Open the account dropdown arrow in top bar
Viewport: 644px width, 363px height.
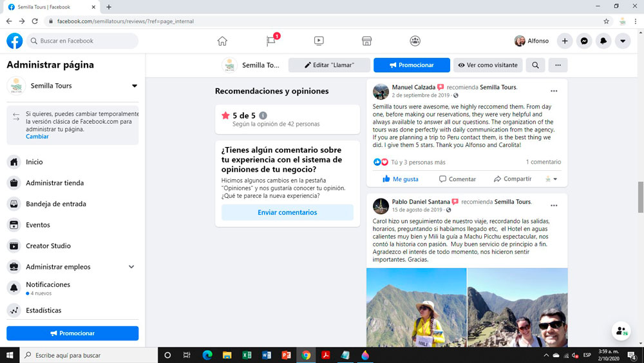[623, 41]
